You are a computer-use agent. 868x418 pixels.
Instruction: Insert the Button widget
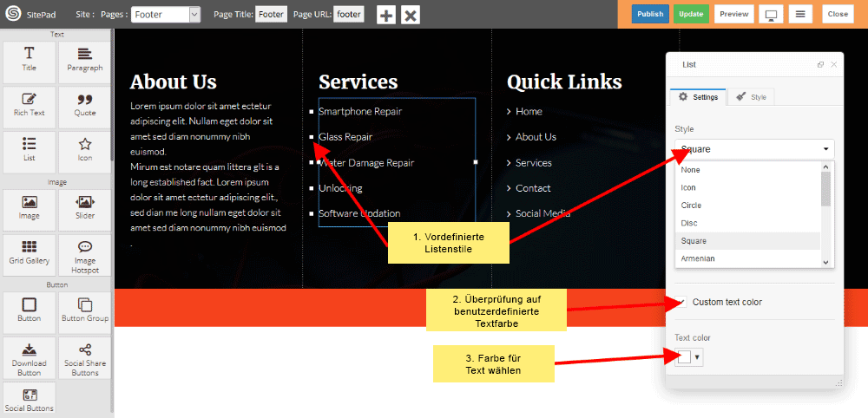[30, 312]
